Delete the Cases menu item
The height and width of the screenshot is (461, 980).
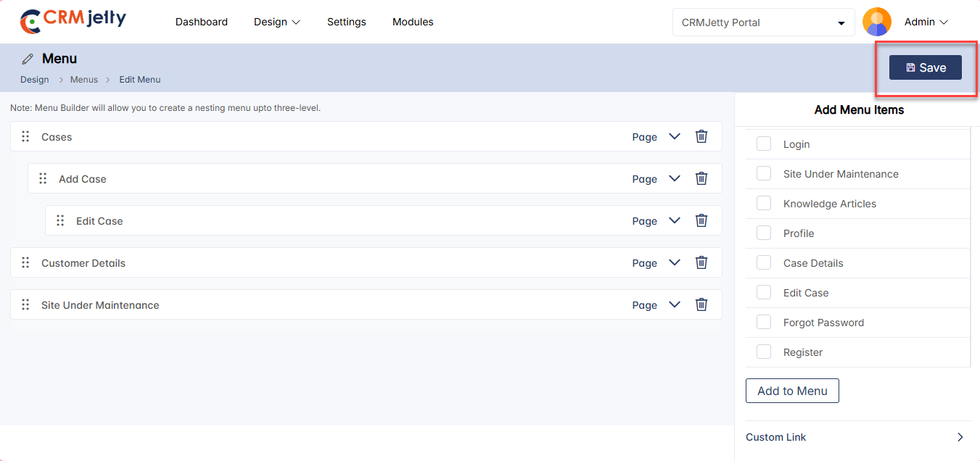pyautogui.click(x=701, y=136)
